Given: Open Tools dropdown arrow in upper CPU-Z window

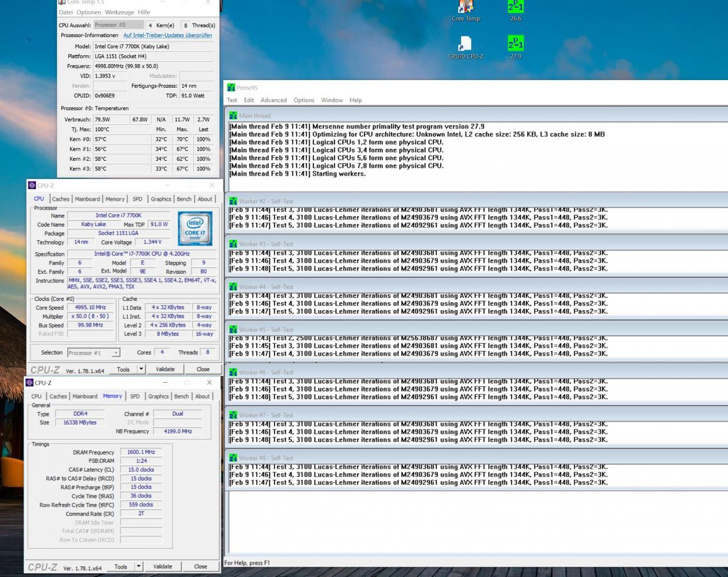Looking at the screenshot, I should [x=141, y=369].
